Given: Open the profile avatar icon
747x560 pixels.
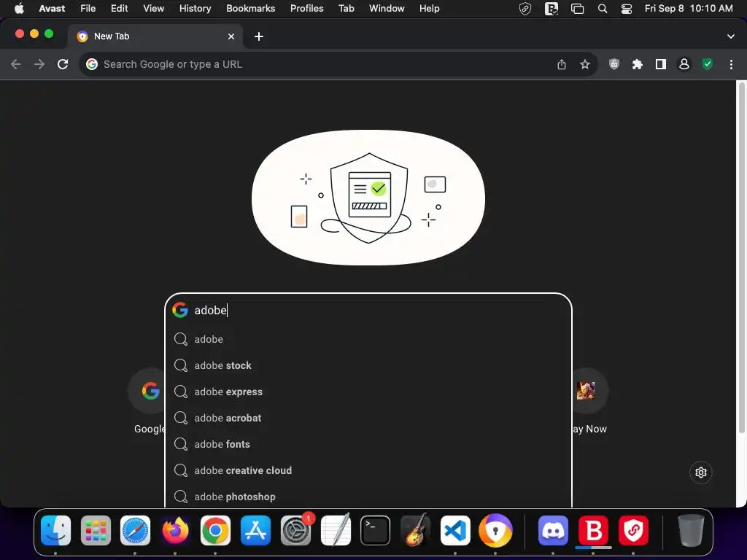Looking at the screenshot, I should click(684, 64).
